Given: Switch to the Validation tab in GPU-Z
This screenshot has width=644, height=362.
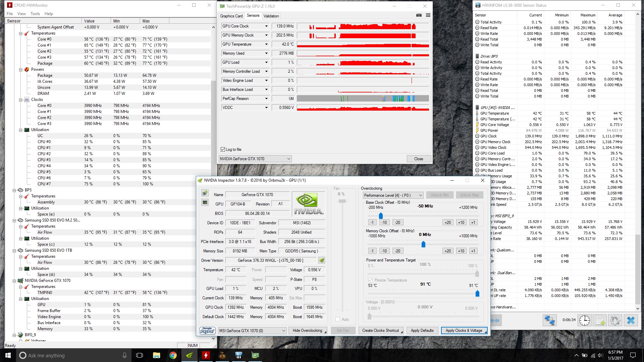Looking at the screenshot, I should pos(271,16).
